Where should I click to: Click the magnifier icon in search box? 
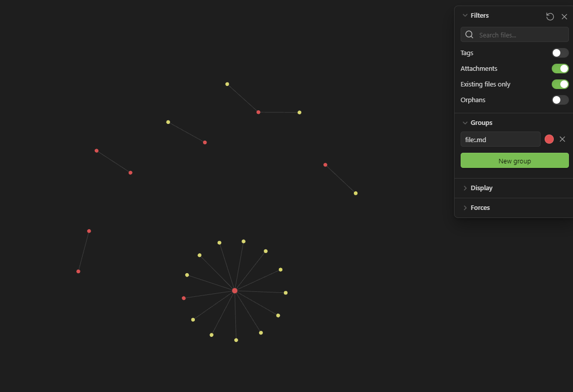tap(469, 35)
